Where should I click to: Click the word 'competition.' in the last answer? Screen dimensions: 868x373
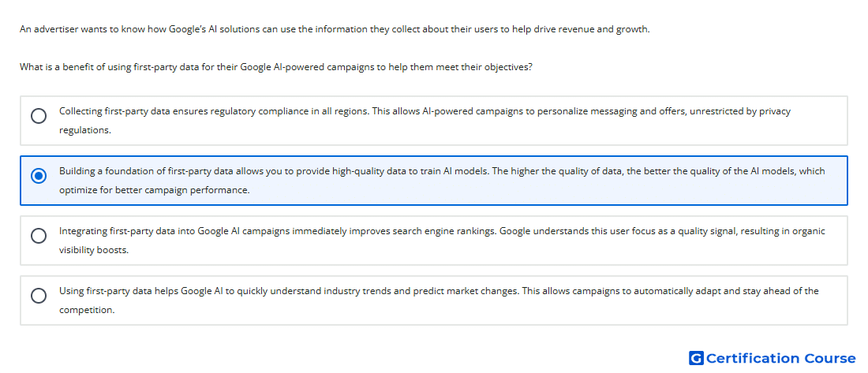coord(87,310)
